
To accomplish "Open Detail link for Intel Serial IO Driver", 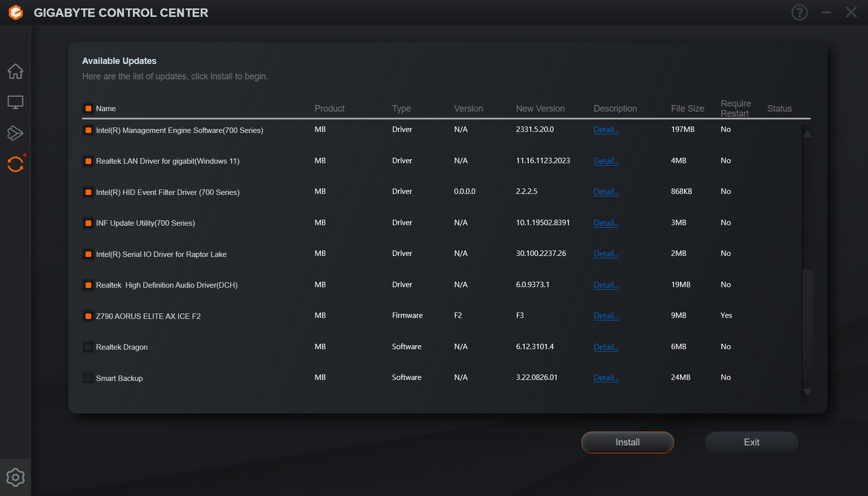I will (606, 254).
